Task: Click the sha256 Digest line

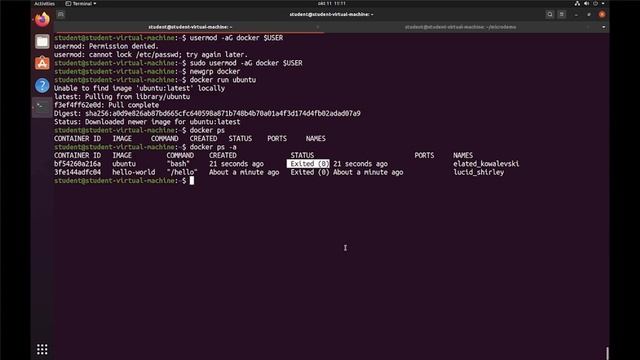Action: 207,113
